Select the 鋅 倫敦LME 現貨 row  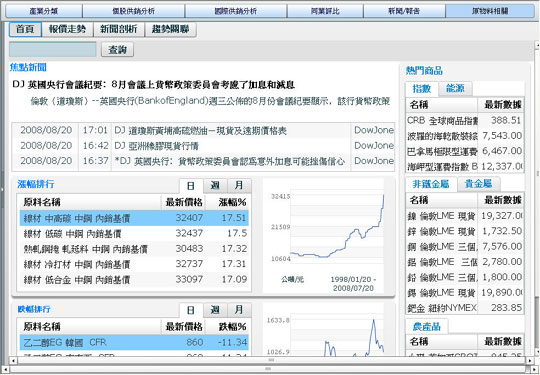click(465, 231)
